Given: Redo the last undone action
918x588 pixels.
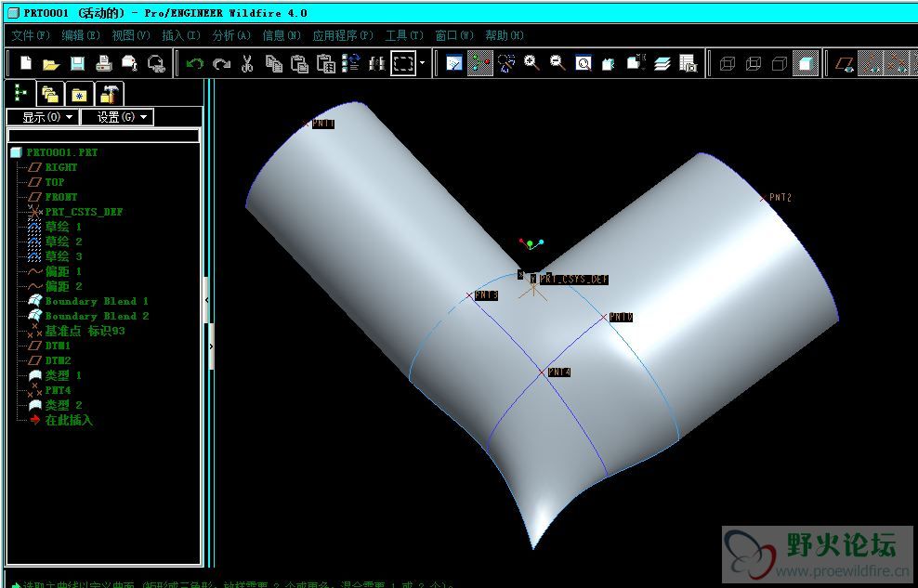Looking at the screenshot, I should [x=221, y=63].
